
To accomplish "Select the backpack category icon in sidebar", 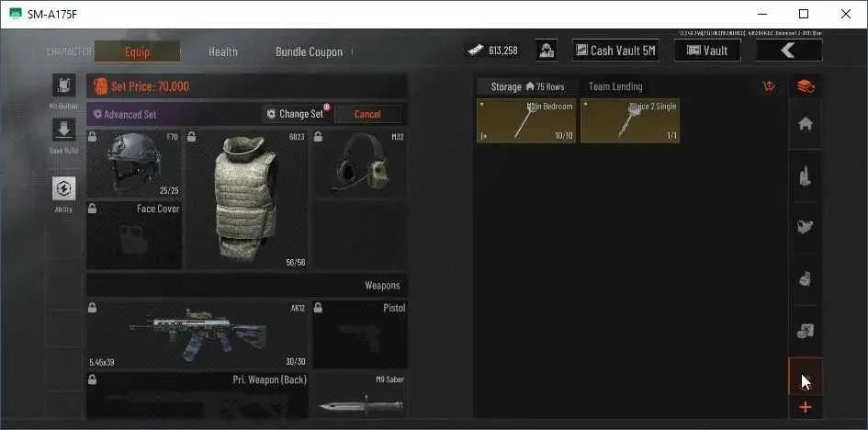I will pyautogui.click(x=806, y=279).
